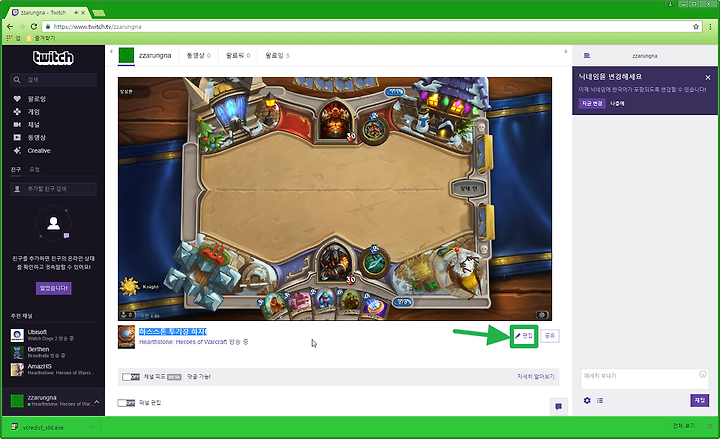
Task: Click change now in nickname banner
Action: click(592, 103)
